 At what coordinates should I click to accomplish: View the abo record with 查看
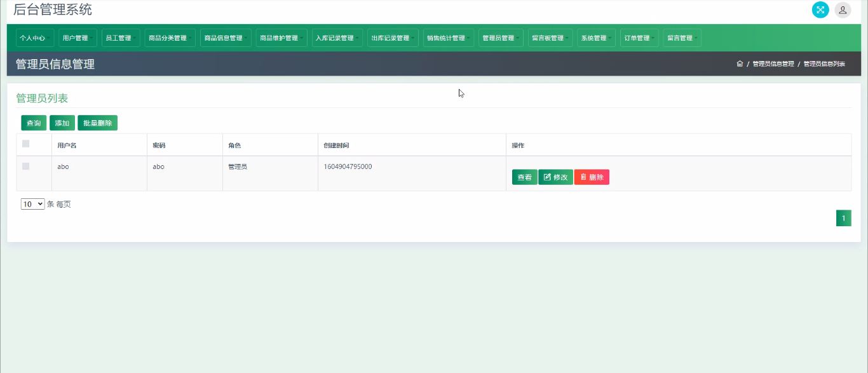pos(524,177)
